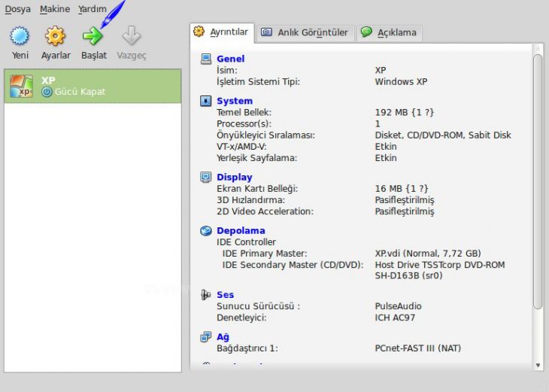
Task: Open the Genel settings link
Action: pos(230,59)
